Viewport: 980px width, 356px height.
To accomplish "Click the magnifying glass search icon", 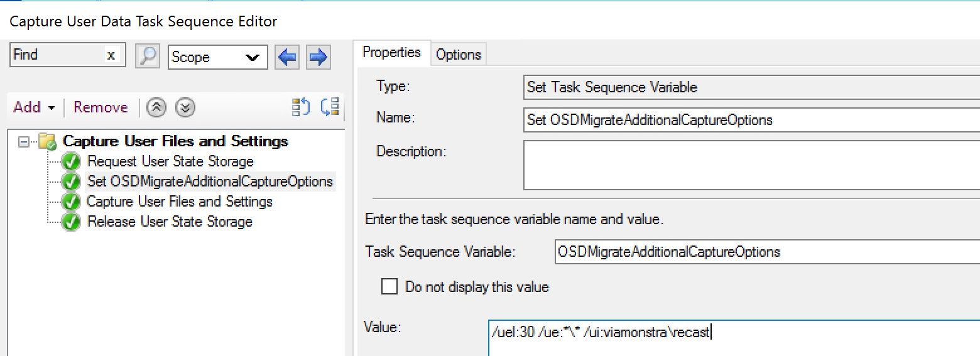I will [148, 57].
